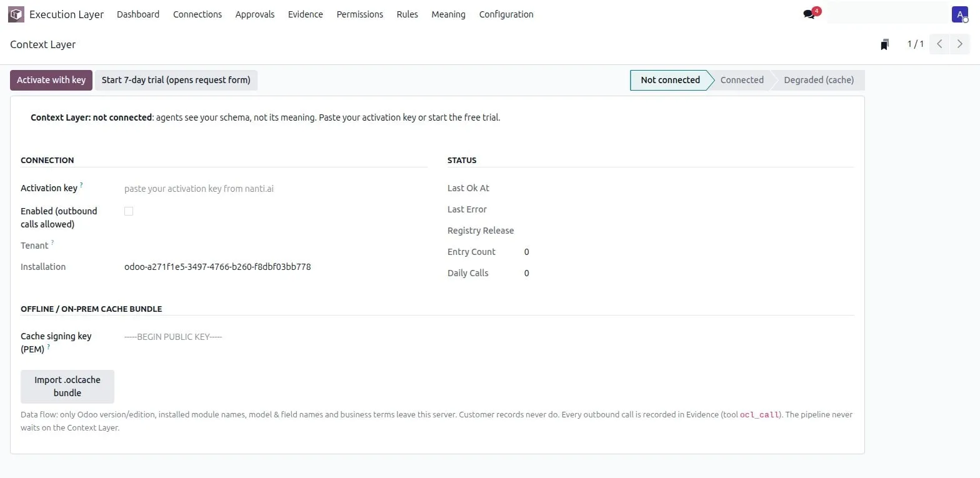Screen dimensions: 980x478
Task: Click the Entry Count value 0
Action: coord(527,252)
